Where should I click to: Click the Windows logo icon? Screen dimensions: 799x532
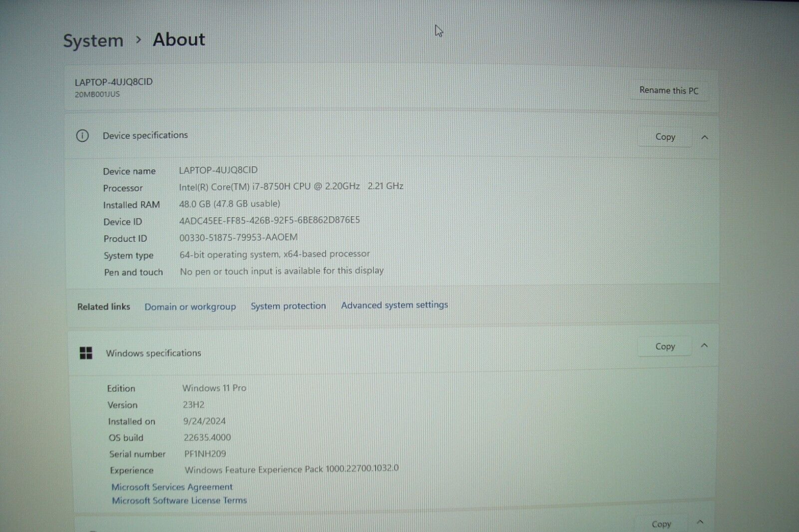click(x=86, y=353)
